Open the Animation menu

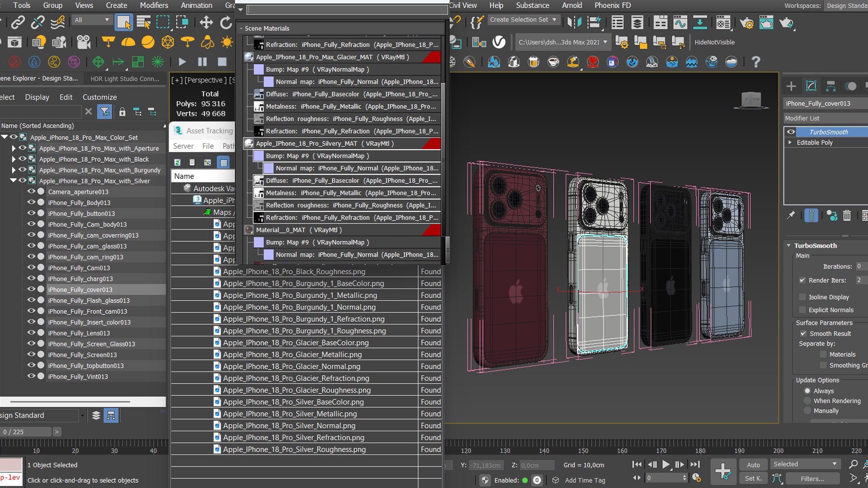click(196, 5)
